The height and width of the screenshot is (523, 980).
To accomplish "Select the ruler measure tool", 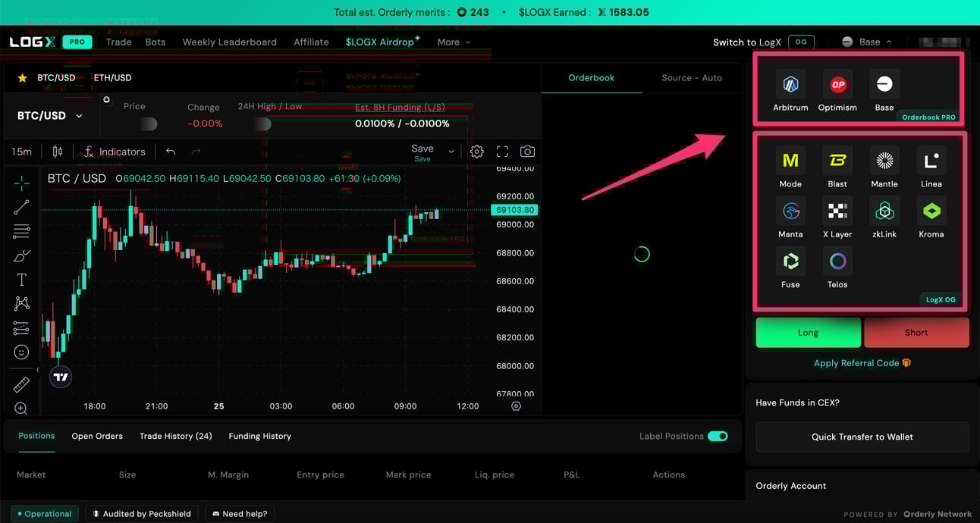I will point(21,385).
